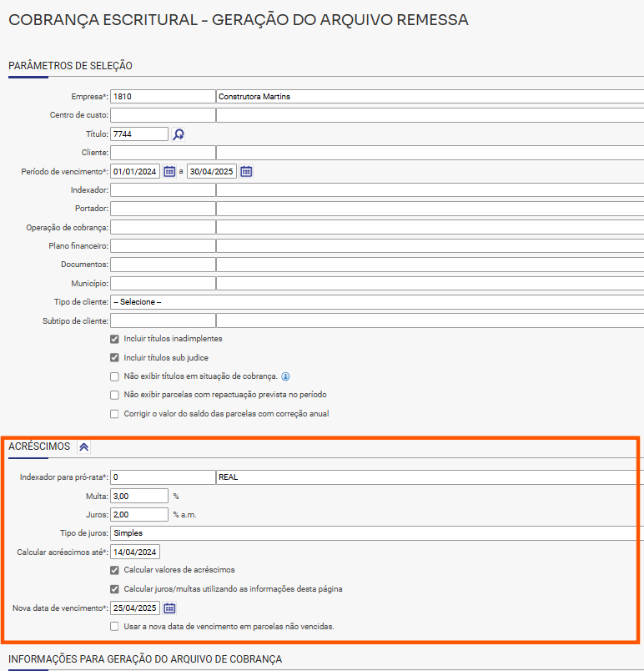Click the Multa field showing 3,00
Viewport: 644px width, 671px height.
[139, 496]
